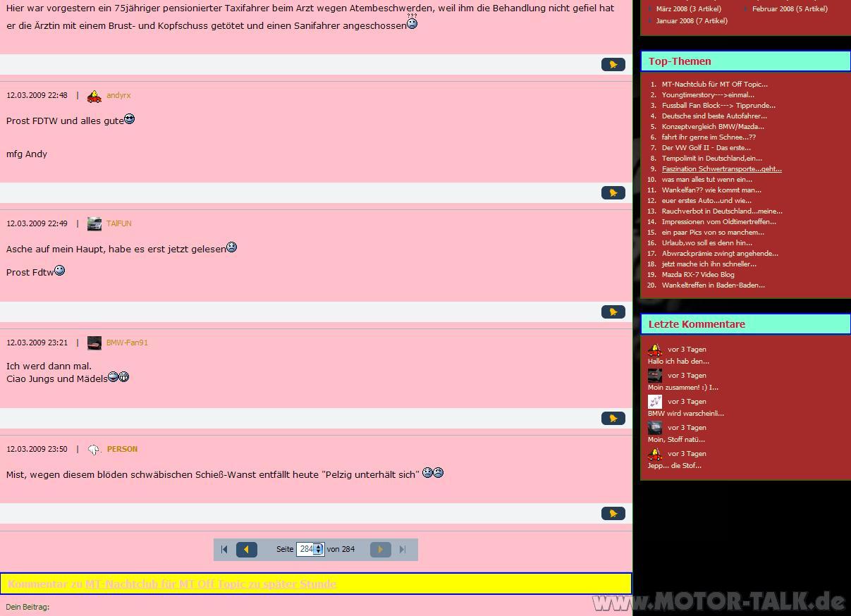Open top theme Der VW Golf II - Das erste...
This screenshot has height=616, width=851.
706,147
